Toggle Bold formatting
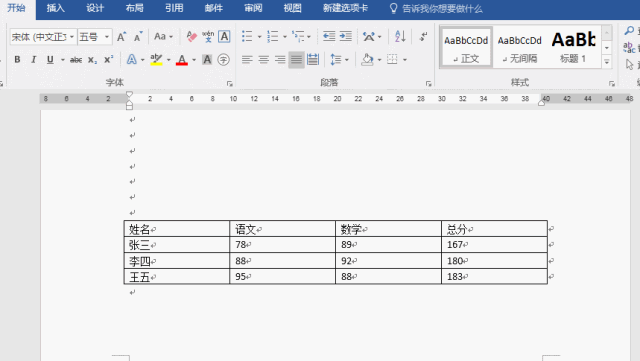The height and width of the screenshot is (361, 640). [17, 60]
